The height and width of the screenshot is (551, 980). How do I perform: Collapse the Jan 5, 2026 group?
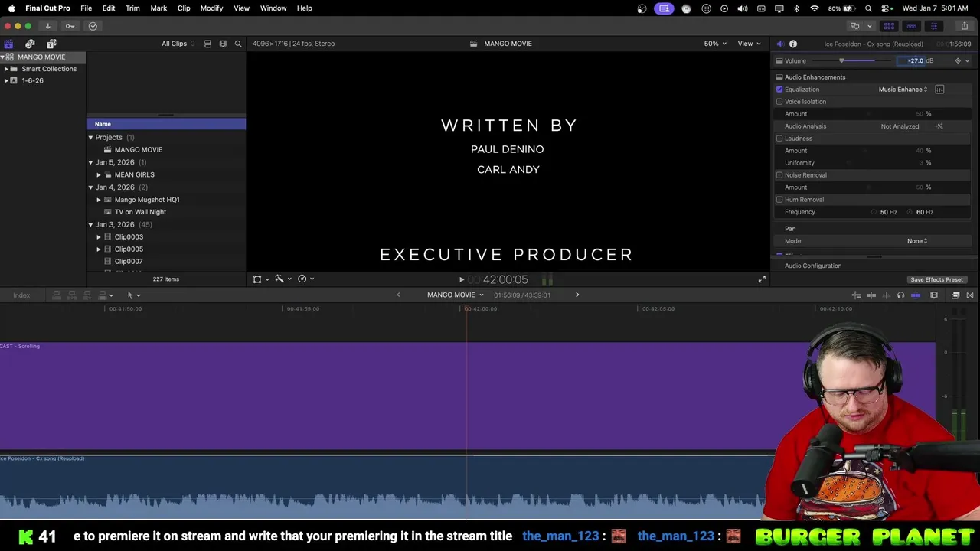(90, 162)
